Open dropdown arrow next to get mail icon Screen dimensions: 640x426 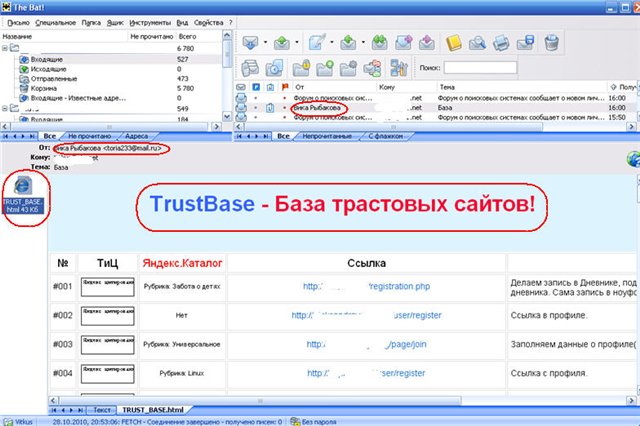[265, 42]
